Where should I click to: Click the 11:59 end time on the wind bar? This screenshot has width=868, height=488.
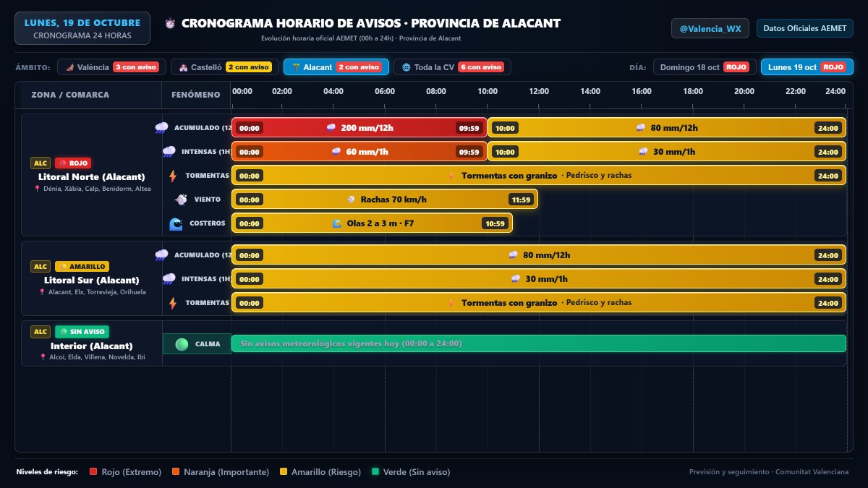[x=521, y=200]
